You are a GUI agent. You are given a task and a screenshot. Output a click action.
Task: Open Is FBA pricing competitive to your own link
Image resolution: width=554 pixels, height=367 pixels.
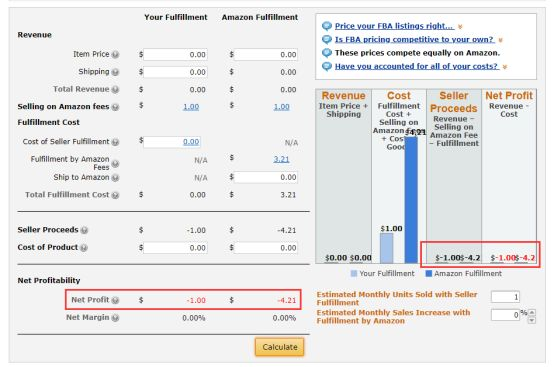[x=414, y=40]
